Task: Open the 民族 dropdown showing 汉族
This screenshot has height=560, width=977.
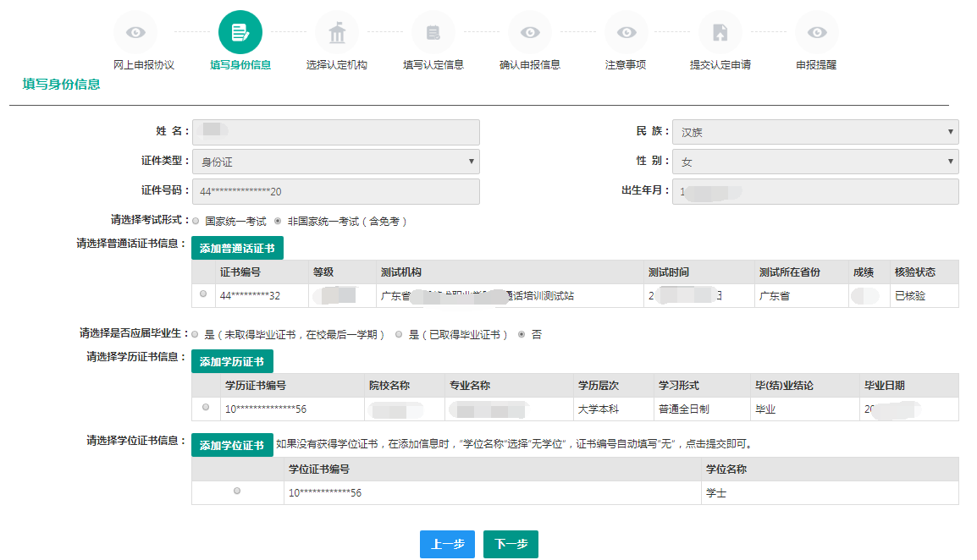Action: [x=814, y=132]
